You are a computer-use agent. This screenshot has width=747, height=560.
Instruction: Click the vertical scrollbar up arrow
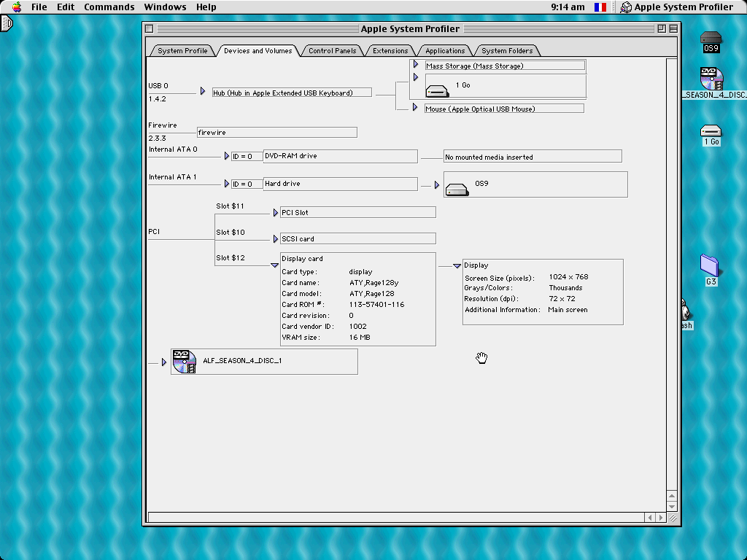[x=672, y=496]
